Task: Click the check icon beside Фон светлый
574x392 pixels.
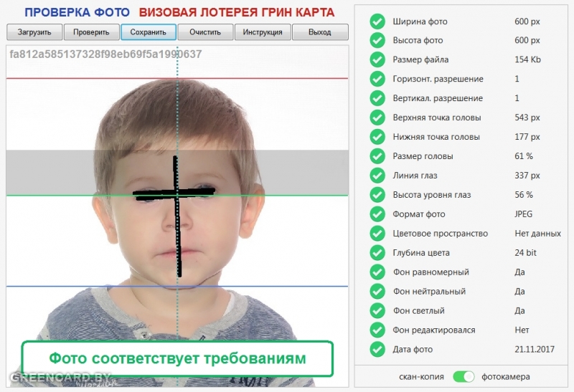Action: tap(377, 311)
